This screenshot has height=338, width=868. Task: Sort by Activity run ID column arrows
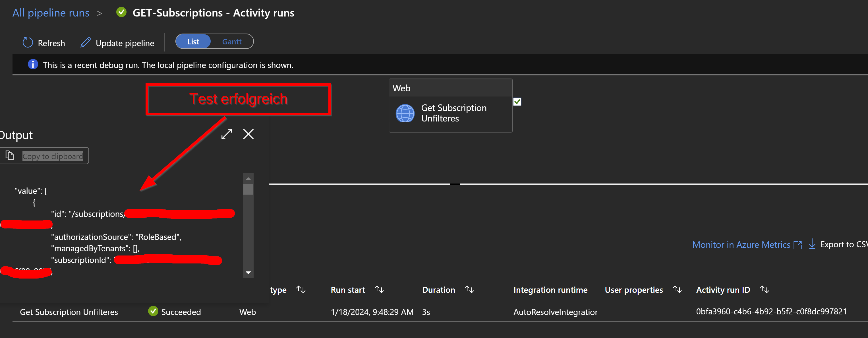[x=764, y=289]
